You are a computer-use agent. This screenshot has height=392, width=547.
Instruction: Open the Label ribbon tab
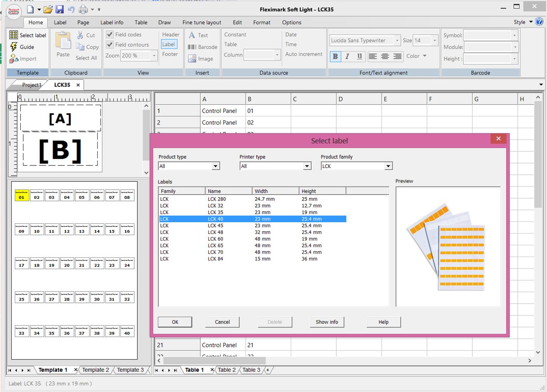pos(60,23)
